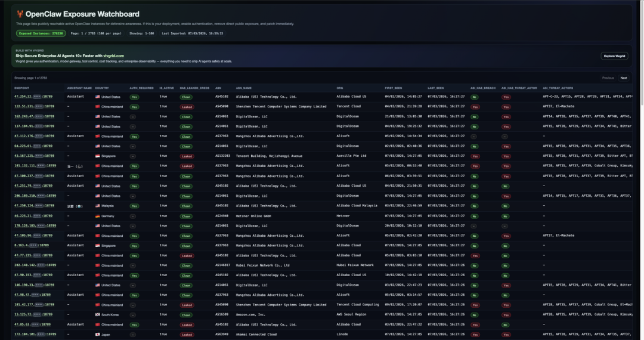
Task: Open endpoint 46.225.21.***:18789
Action: [x=33, y=215]
